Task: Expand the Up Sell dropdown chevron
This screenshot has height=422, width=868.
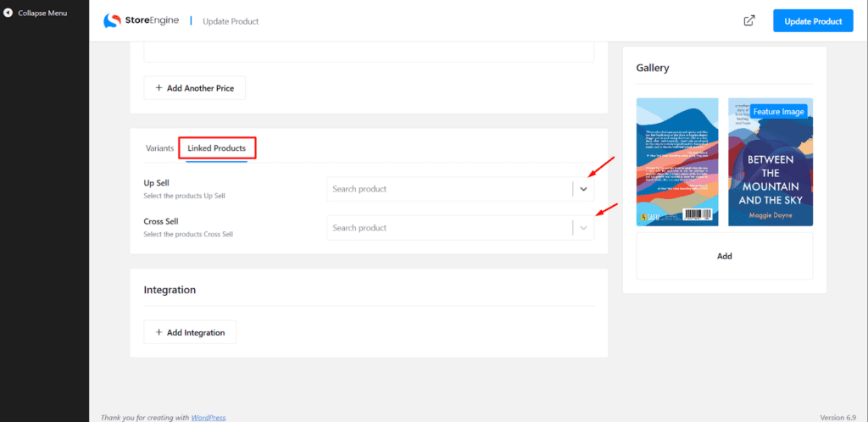Action: pos(583,189)
